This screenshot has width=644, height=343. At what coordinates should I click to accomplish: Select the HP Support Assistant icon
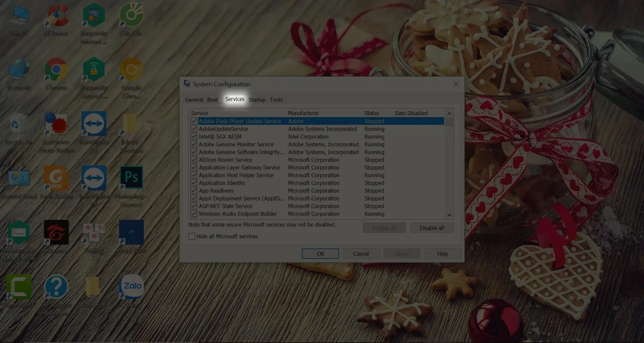(56, 295)
